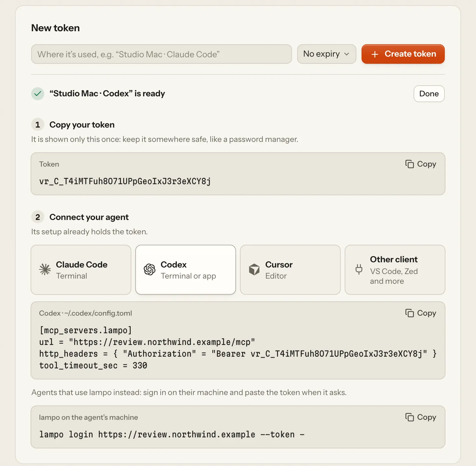476x466 pixels.
Task: Copy the Token value
Action: tap(421, 164)
